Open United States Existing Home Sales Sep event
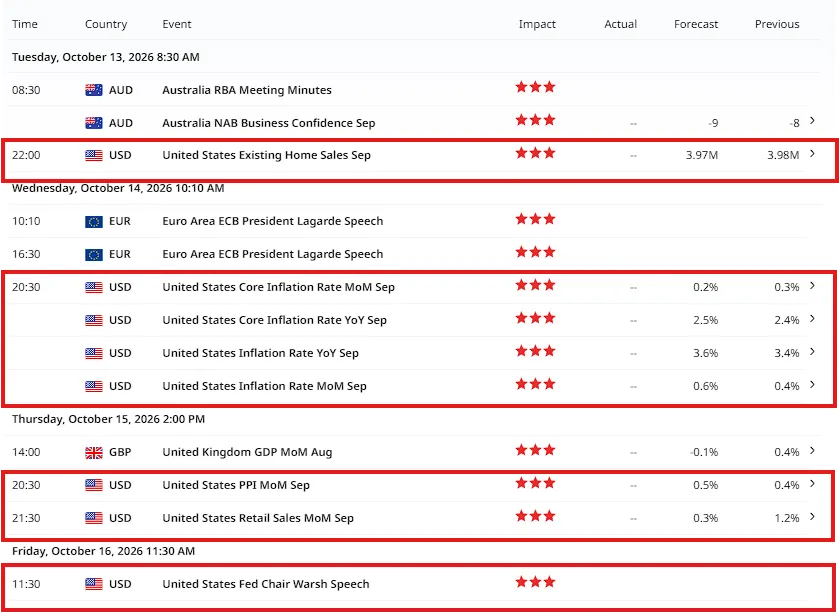Screen dimensions: 840x613 pyautogui.click(x=266, y=155)
